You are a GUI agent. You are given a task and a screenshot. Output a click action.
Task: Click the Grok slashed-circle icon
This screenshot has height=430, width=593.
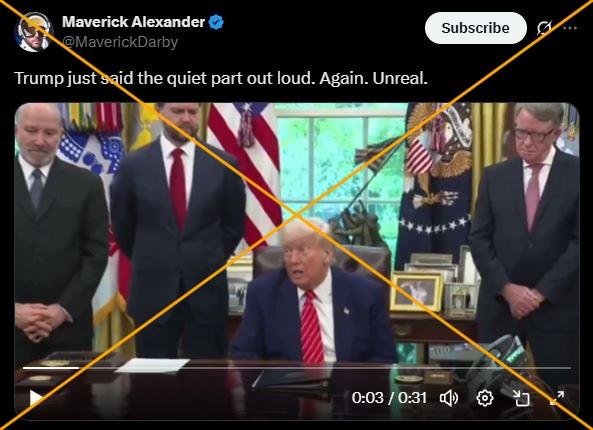point(544,28)
